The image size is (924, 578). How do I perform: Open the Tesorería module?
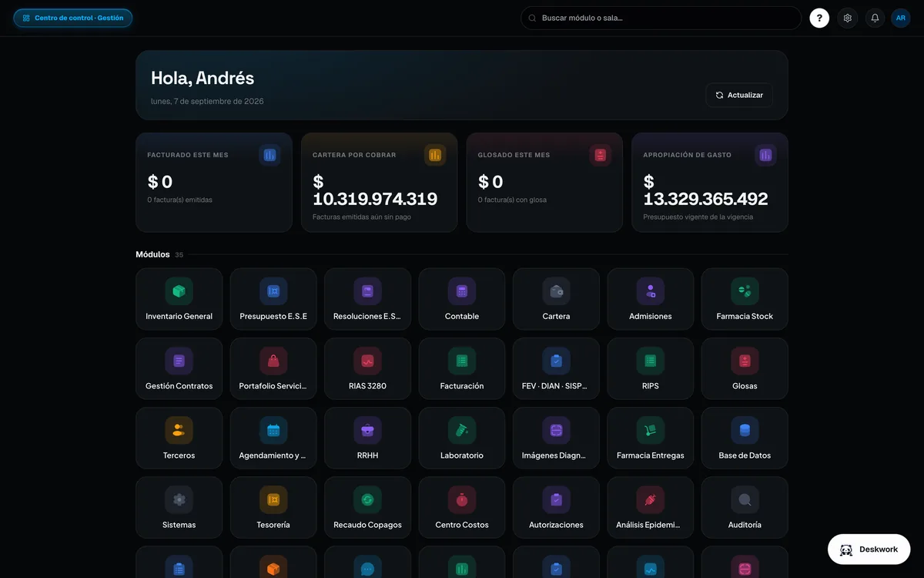(x=273, y=507)
